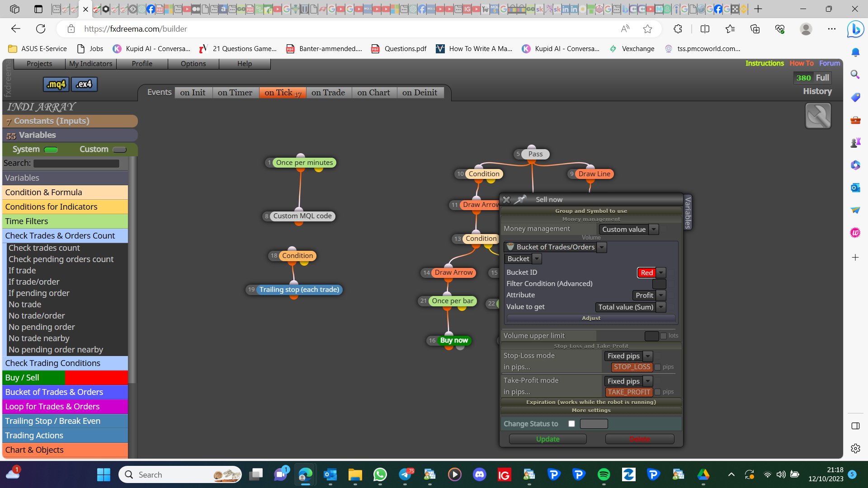Toggle the System variables switch

(x=51, y=150)
